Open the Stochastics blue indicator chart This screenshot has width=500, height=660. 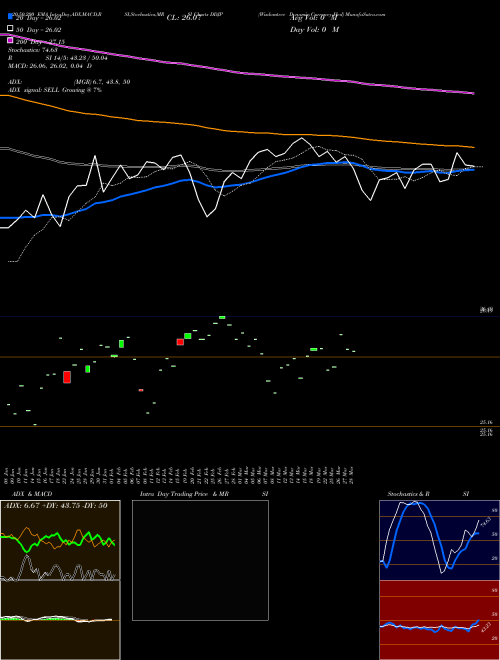click(439, 540)
